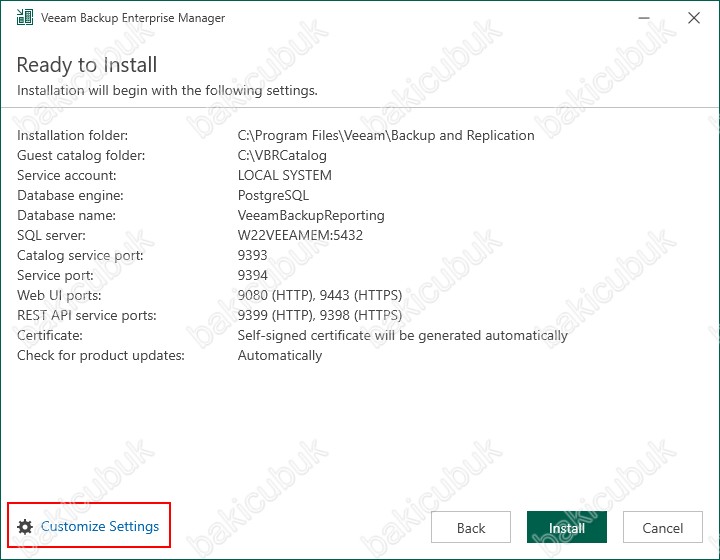The width and height of the screenshot is (720, 560).
Task: Start setup with the Install button
Action: pyautogui.click(x=567, y=527)
